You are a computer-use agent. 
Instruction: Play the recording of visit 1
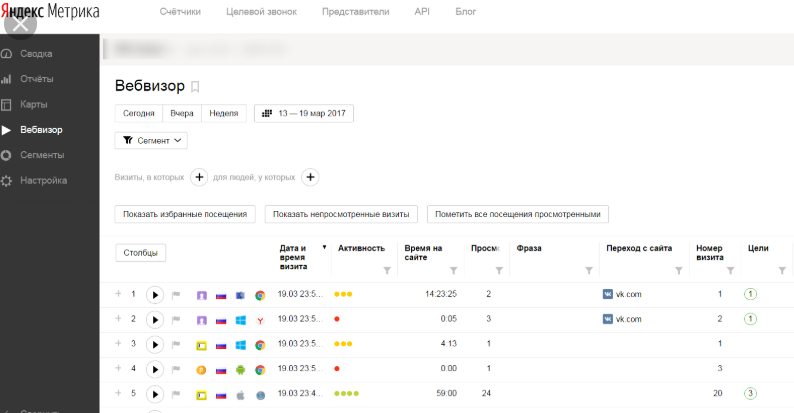155,295
